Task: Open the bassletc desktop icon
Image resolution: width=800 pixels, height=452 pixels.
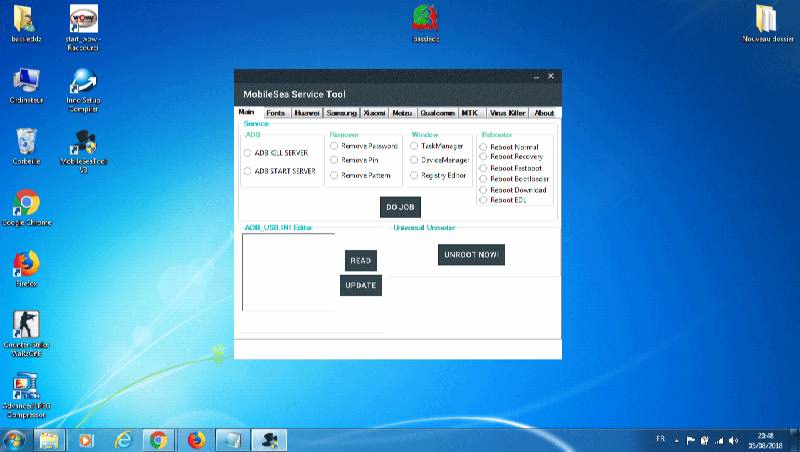Action: tap(426, 23)
